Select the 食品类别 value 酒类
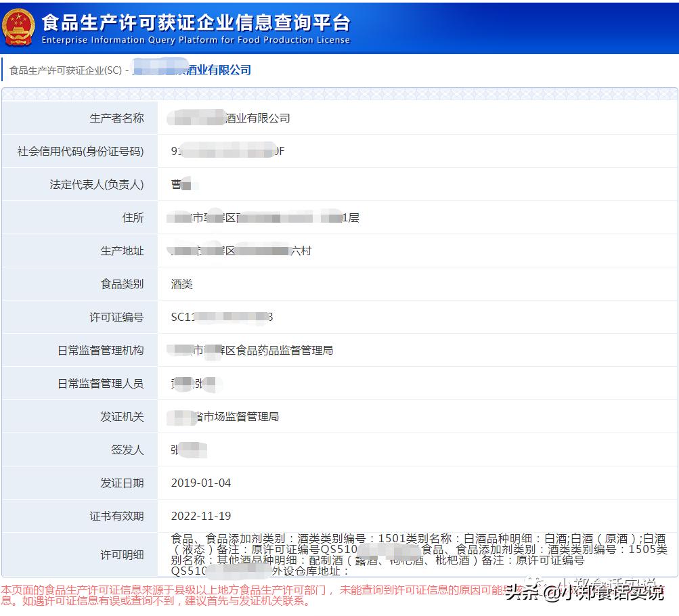Image resolution: width=679 pixels, height=616 pixels. tap(181, 284)
